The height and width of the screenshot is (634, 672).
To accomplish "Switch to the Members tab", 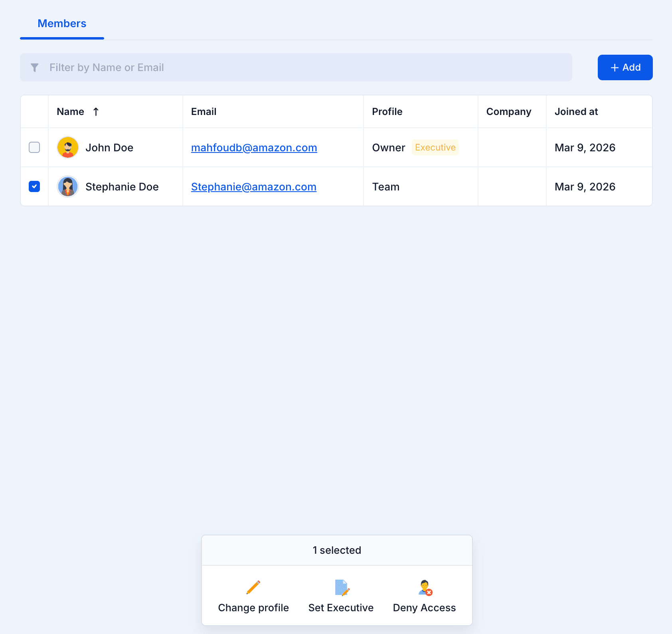I will point(62,24).
